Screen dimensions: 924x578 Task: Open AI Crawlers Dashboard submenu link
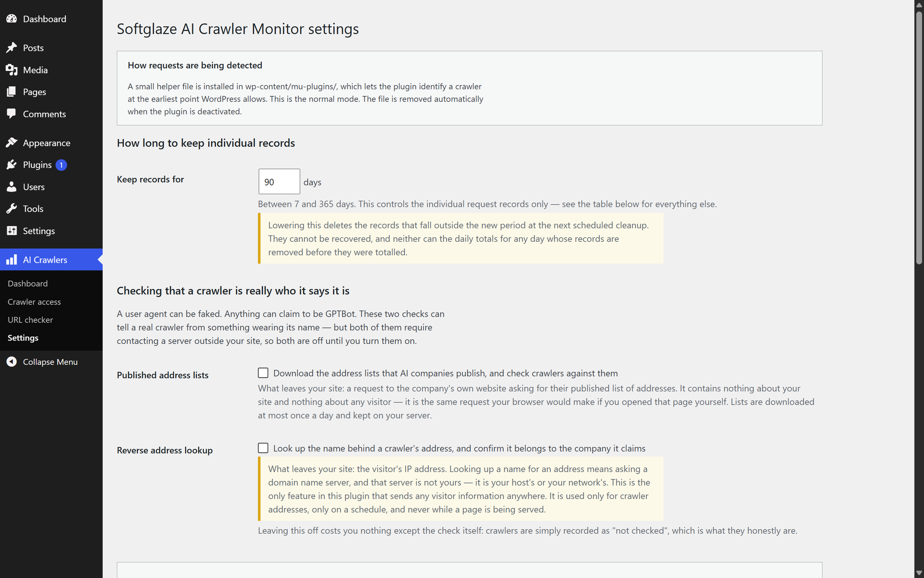tap(27, 284)
